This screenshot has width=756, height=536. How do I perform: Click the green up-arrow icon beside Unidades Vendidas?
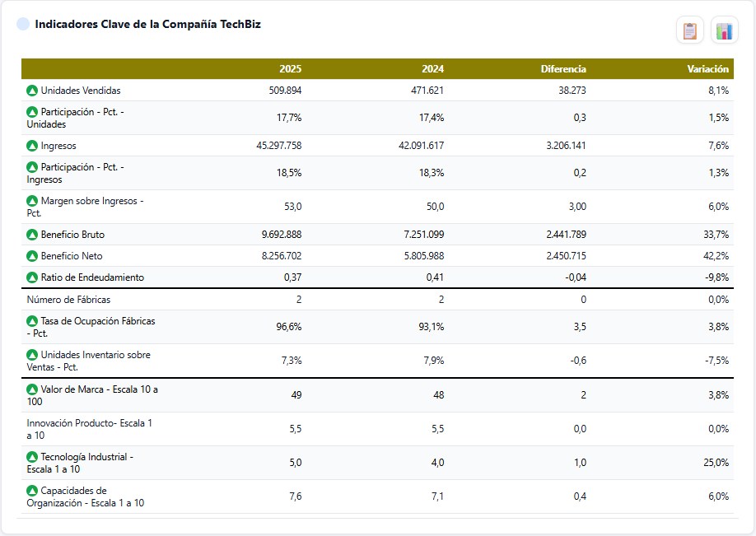point(32,90)
